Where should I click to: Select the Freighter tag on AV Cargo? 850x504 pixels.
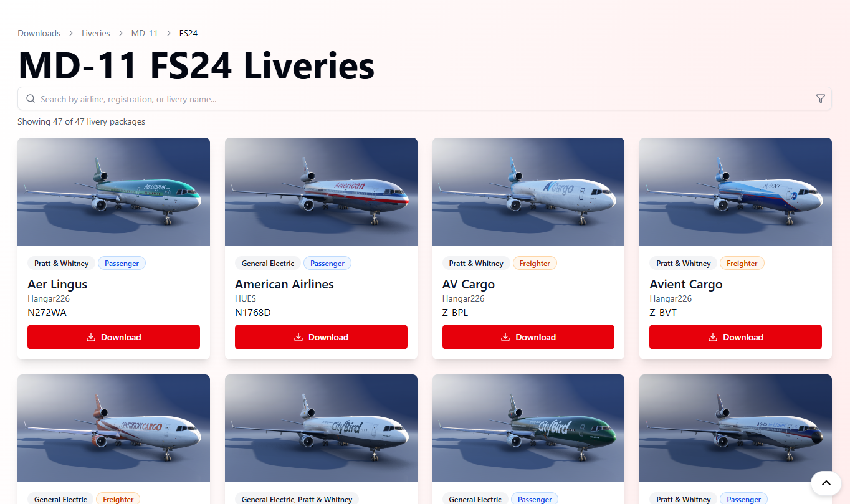(x=535, y=264)
